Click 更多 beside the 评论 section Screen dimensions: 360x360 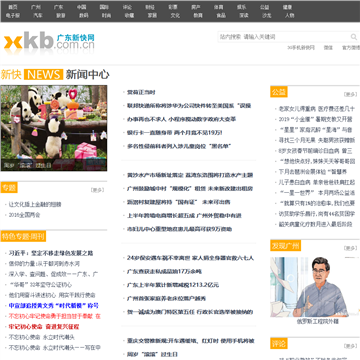tap(350, 346)
